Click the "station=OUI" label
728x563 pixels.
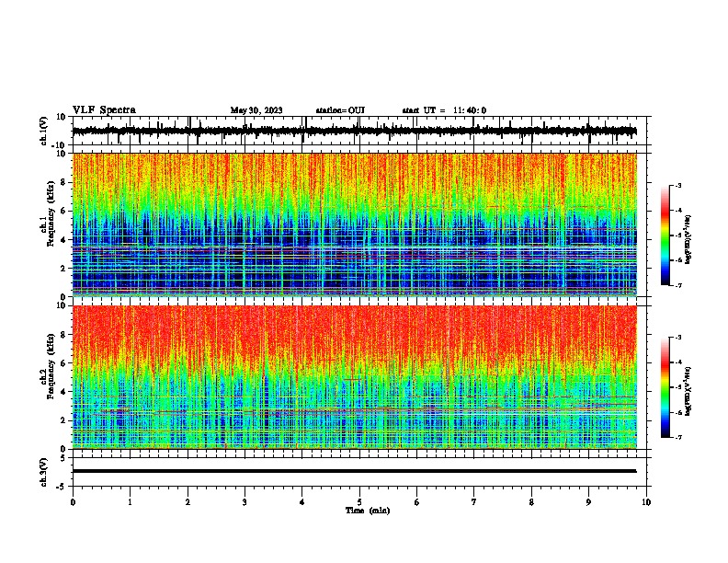click(x=340, y=110)
